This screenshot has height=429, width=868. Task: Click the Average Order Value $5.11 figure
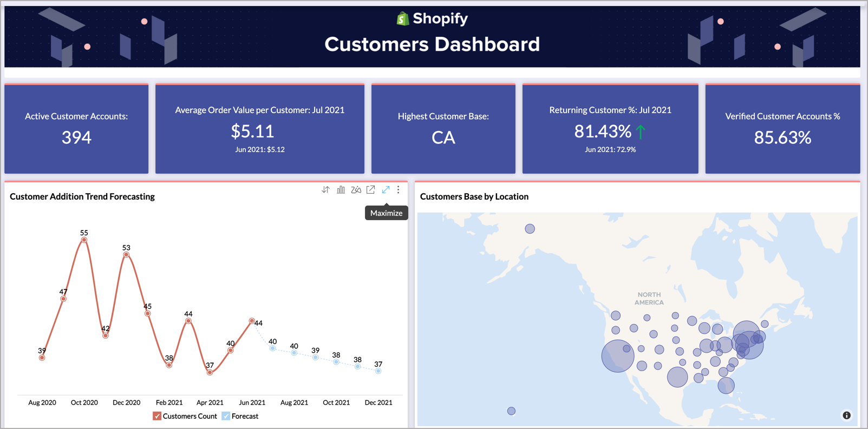[x=252, y=131]
